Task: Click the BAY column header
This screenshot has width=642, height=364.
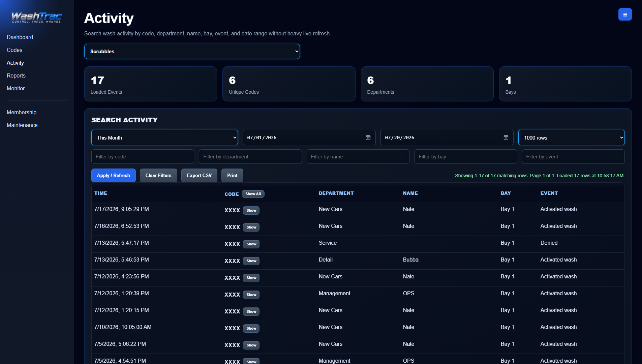Action: (x=506, y=193)
